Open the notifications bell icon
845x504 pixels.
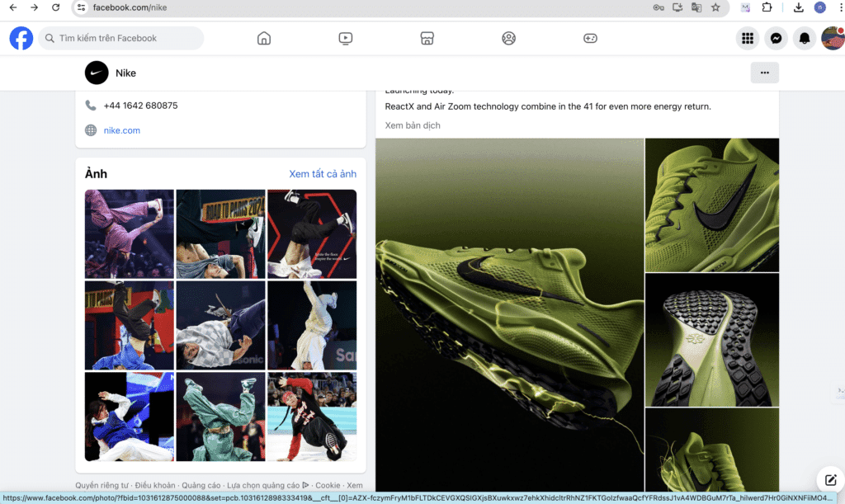(x=805, y=38)
